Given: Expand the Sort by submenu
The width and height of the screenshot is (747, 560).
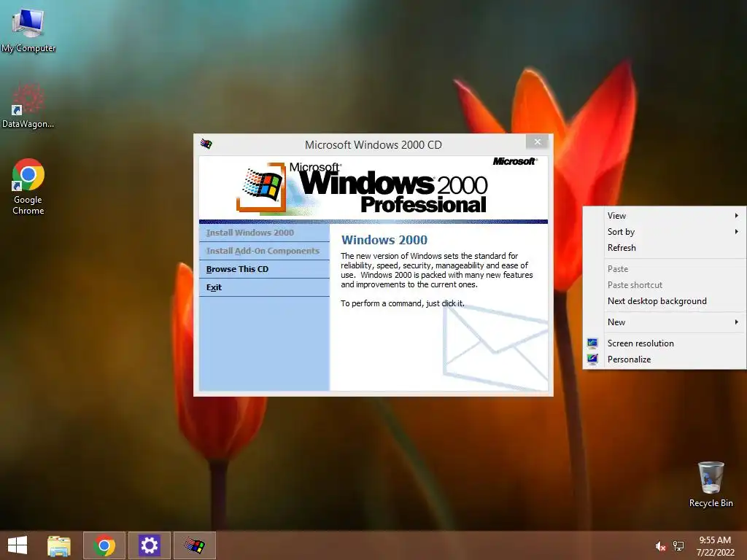Looking at the screenshot, I should pos(665,232).
